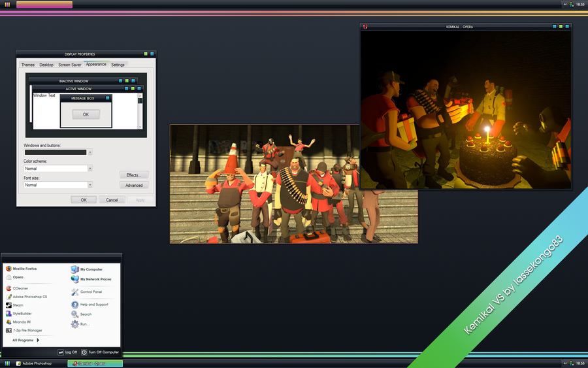Click the Effects... button
This screenshot has width=588, height=368.
click(134, 175)
